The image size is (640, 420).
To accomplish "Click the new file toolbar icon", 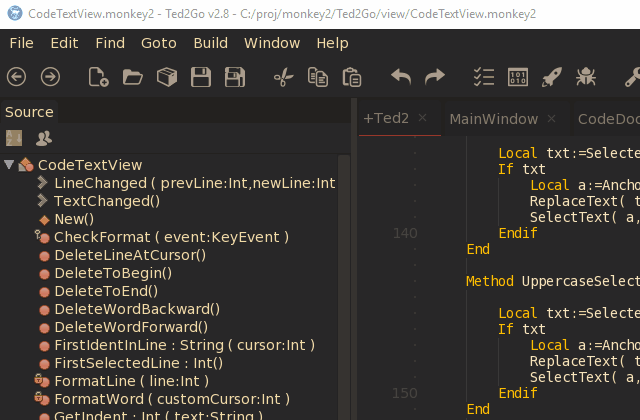I will click(x=98, y=77).
